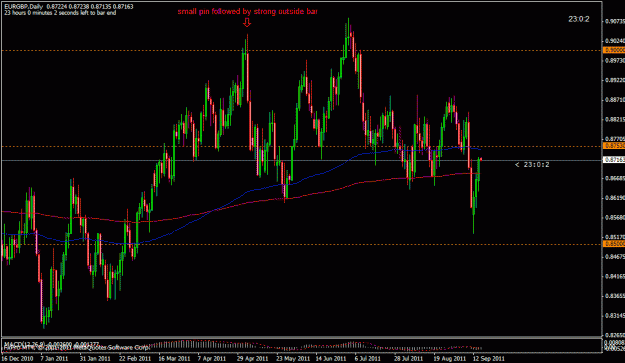This screenshot has width=625, height=363.
Task: Click the 31 Jan 2011 date label
Action: [95, 358]
